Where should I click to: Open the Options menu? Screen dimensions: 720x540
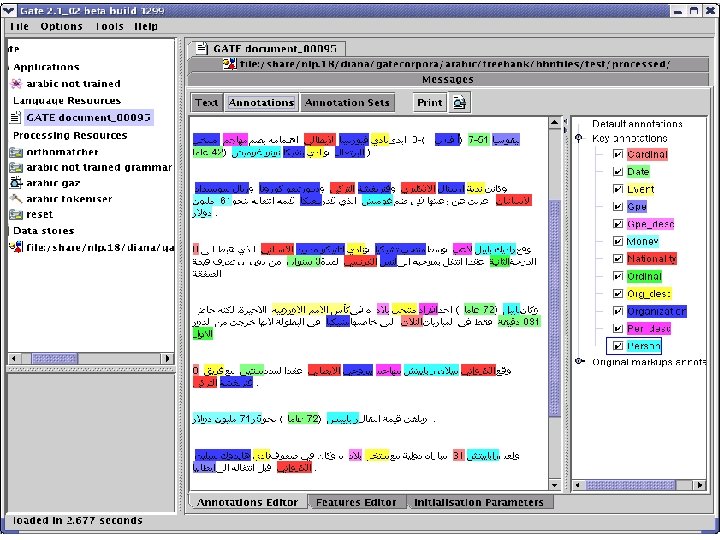coord(61,27)
